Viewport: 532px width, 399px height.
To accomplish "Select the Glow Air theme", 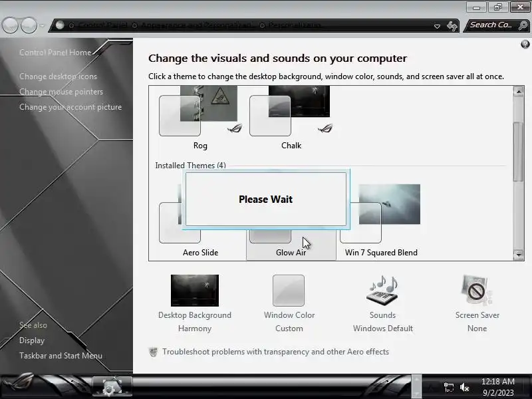I will 291,245.
